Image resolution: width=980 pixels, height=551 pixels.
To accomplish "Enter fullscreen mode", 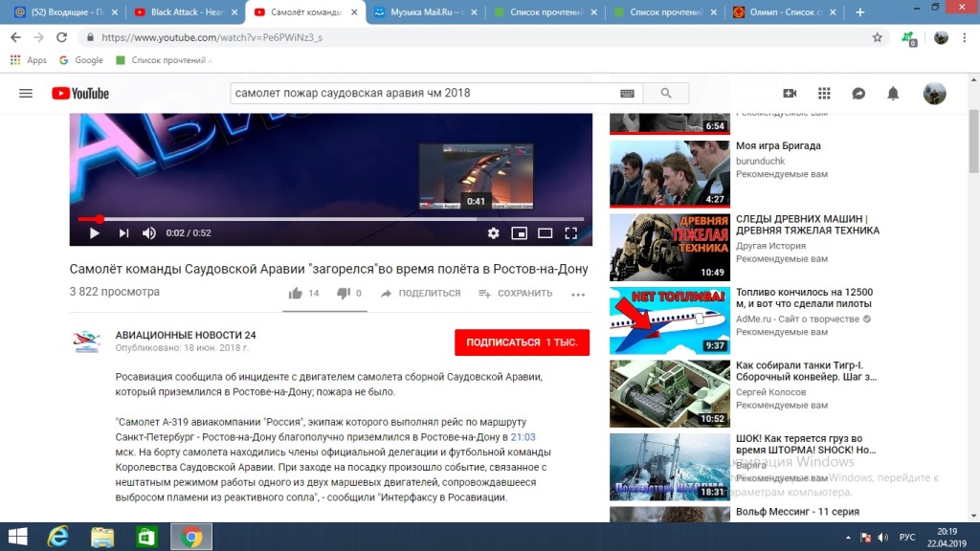I will pos(570,233).
